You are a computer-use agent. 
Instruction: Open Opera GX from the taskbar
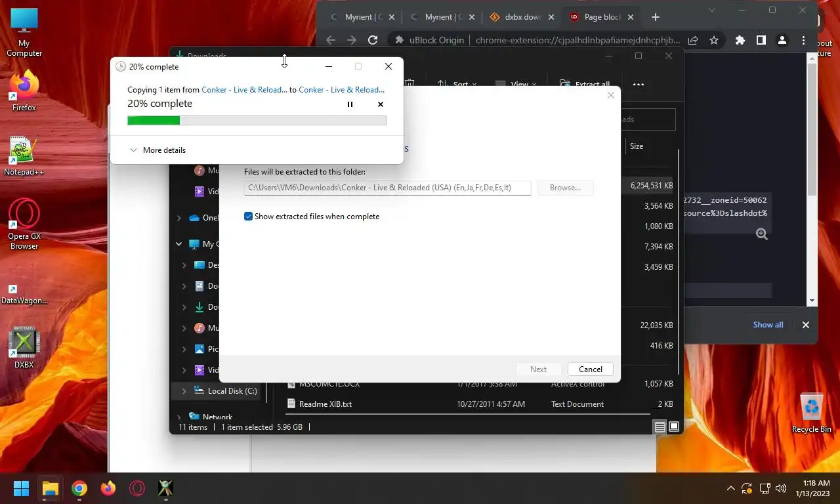pyautogui.click(x=137, y=488)
